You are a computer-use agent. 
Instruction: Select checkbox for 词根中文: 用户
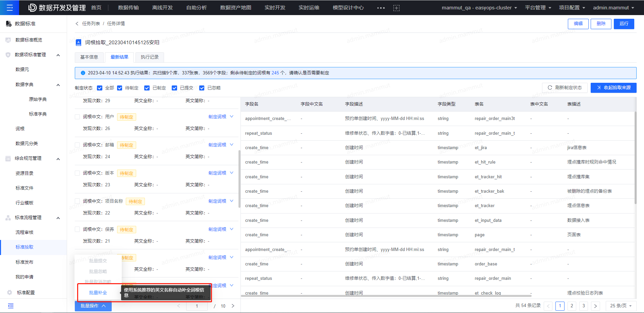click(77, 117)
